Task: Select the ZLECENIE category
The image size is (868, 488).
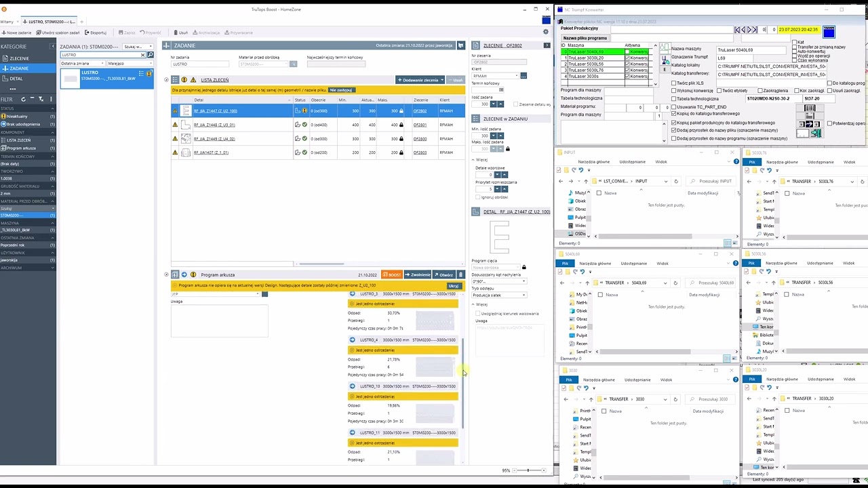Action: (x=28, y=58)
